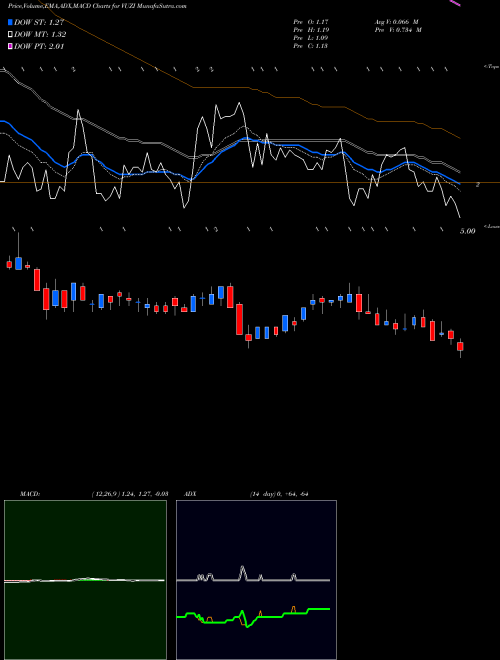Click the axis label '2' on the horizontal line
Image resolution: width=500 pixels, height=660 pixels.
coord(477,185)
